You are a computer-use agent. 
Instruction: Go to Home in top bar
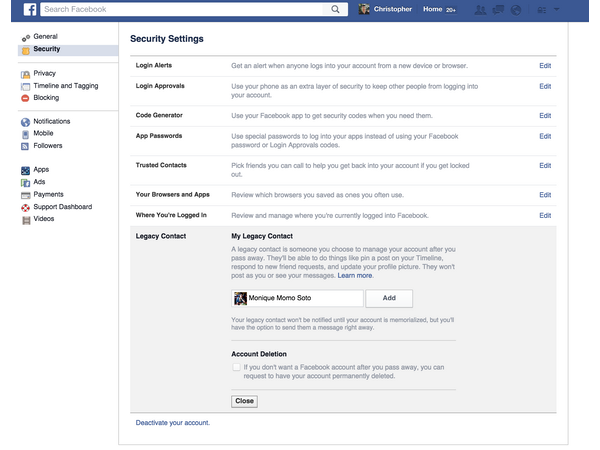point(432,9)
